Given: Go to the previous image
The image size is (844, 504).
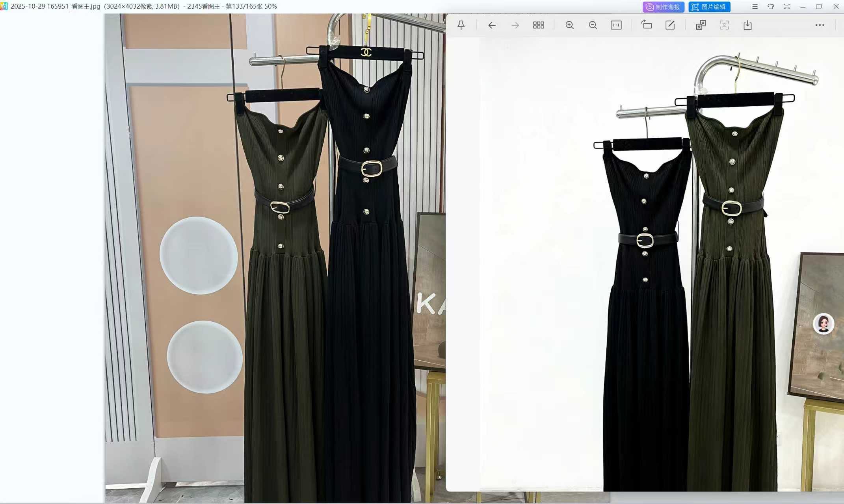Looking at the screenshot, I should [492, 25].
